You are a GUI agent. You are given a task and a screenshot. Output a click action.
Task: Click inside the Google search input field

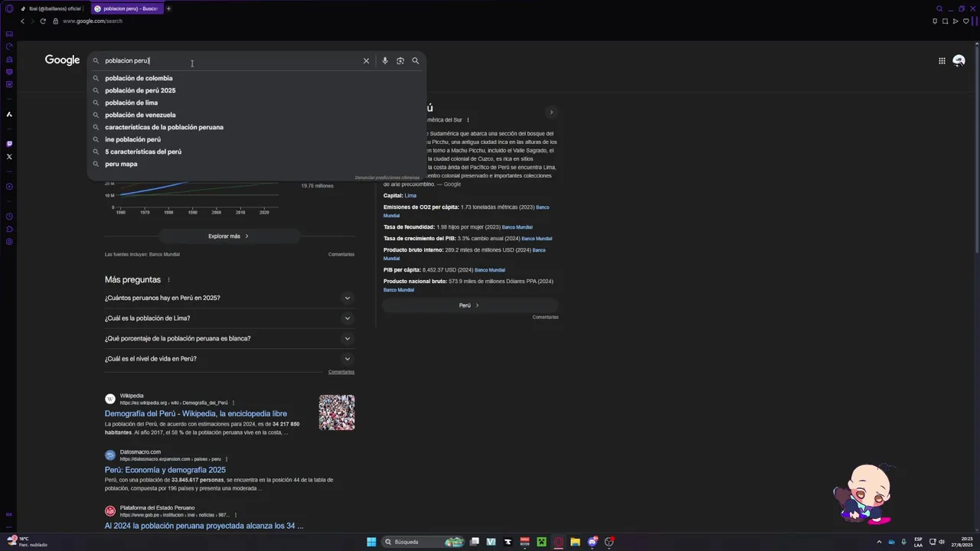click(230, 60)
